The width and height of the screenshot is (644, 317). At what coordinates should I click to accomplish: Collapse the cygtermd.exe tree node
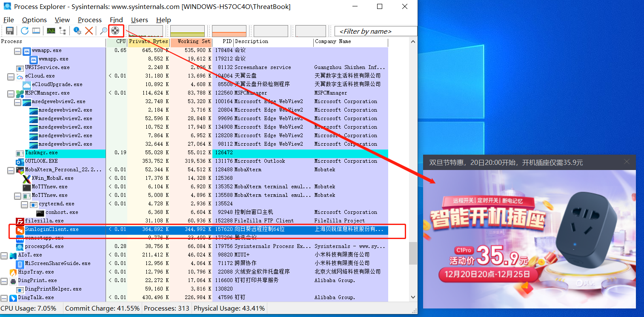[x=24, y=204]
